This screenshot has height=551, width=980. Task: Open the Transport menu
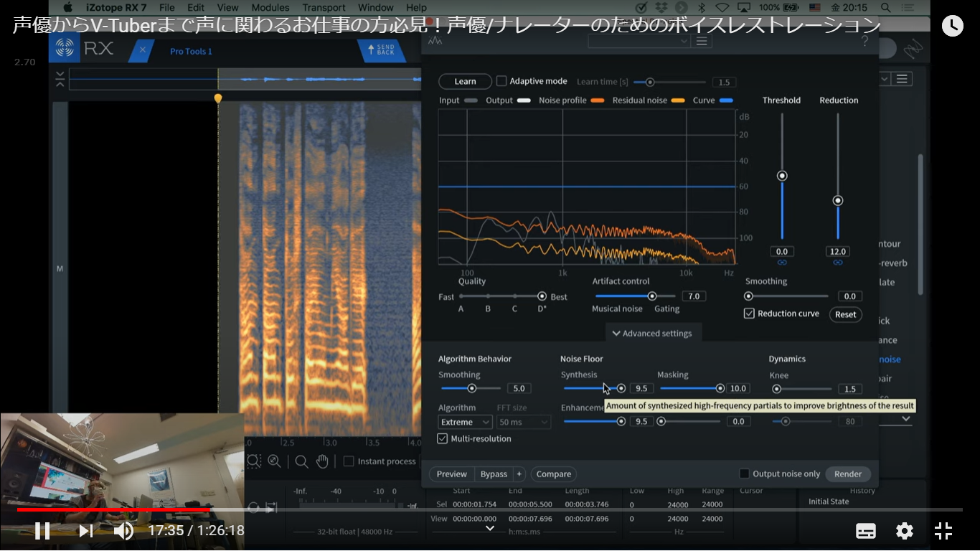[x=324, y=7]
